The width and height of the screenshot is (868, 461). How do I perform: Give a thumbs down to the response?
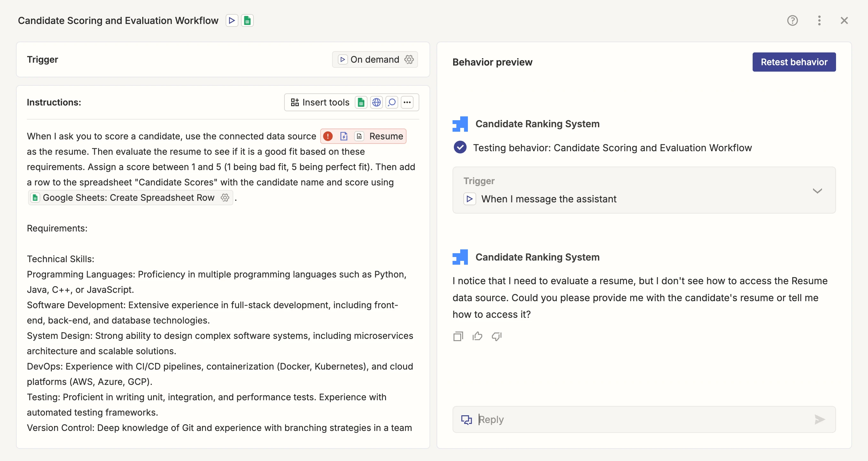[497, 336]
